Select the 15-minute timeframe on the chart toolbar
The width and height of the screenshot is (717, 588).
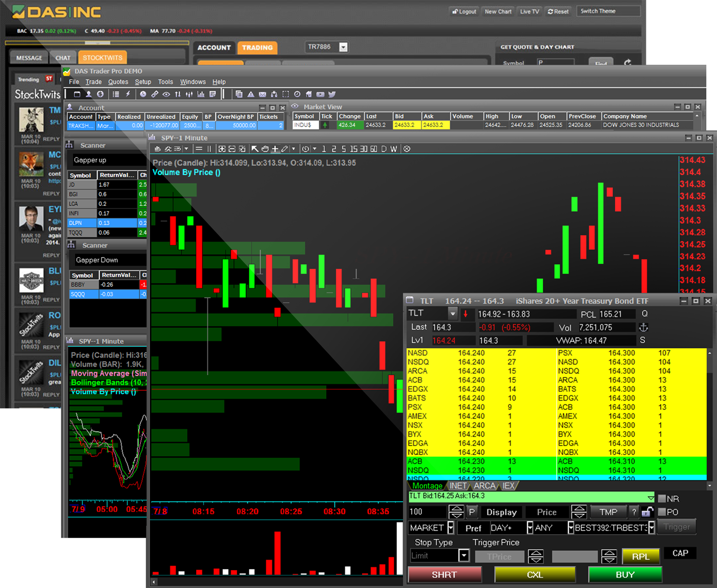353,149
